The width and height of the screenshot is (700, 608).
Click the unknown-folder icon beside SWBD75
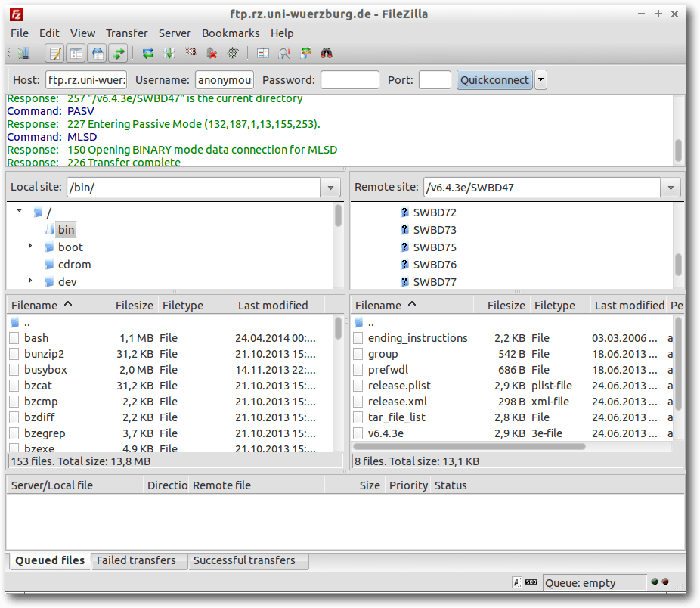[404, 247]
